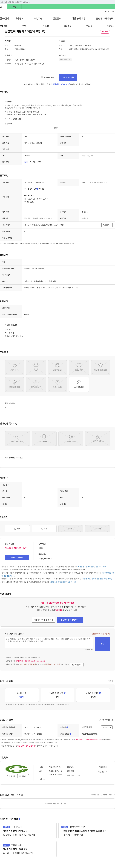Screen dimensions: 115x868
Task: Open 더보기 in 입사지원 현황 section
Action: [x=111, y=681]
